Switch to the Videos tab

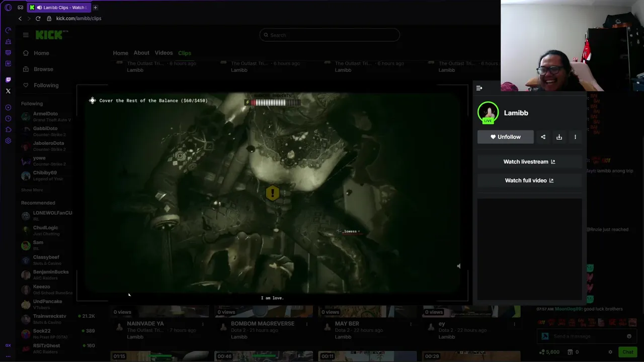(164, 53)
